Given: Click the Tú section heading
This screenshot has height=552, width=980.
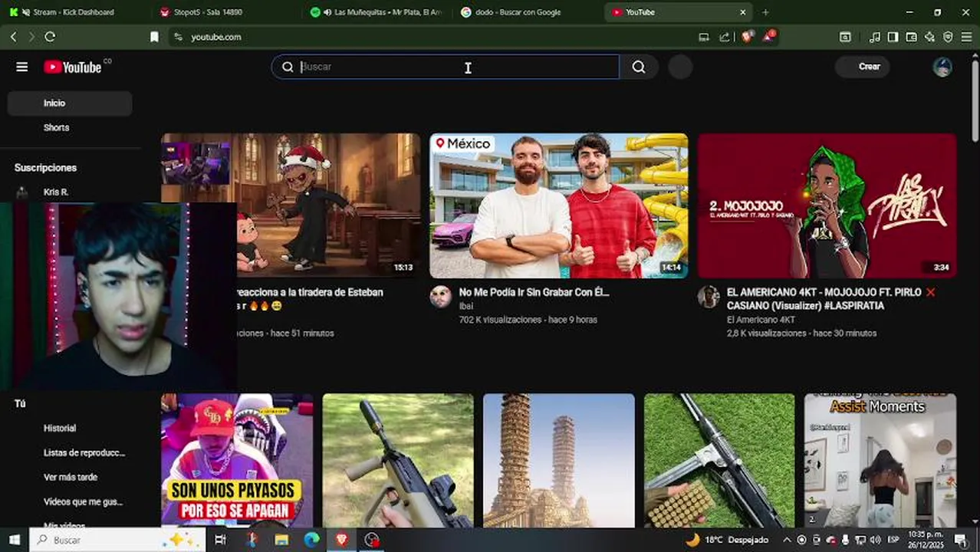Looking at the screenshot, I should (x=20, y=403).
